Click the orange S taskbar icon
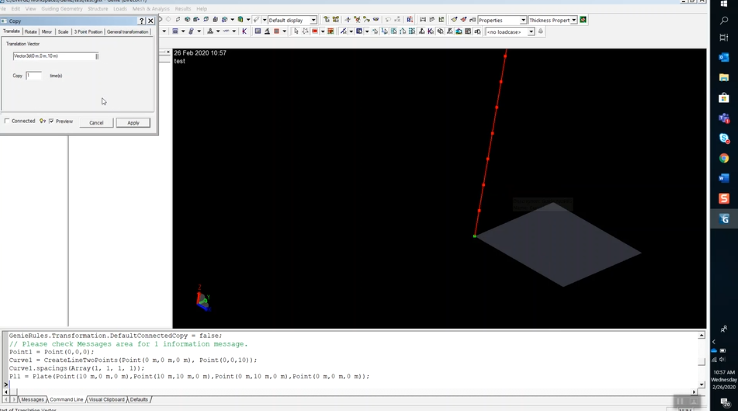 (x=724, y=198)
